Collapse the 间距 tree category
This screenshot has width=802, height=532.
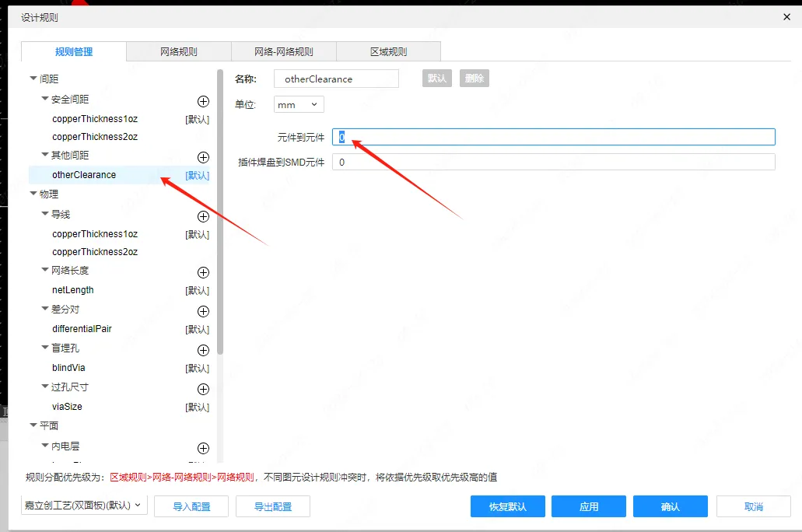click(x=33, y=79)
